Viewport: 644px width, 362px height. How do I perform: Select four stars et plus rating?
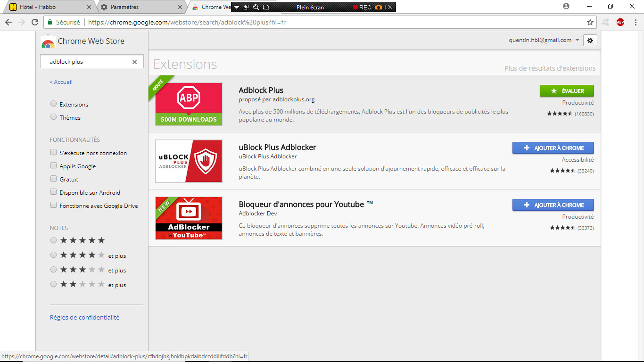(53, 255)
